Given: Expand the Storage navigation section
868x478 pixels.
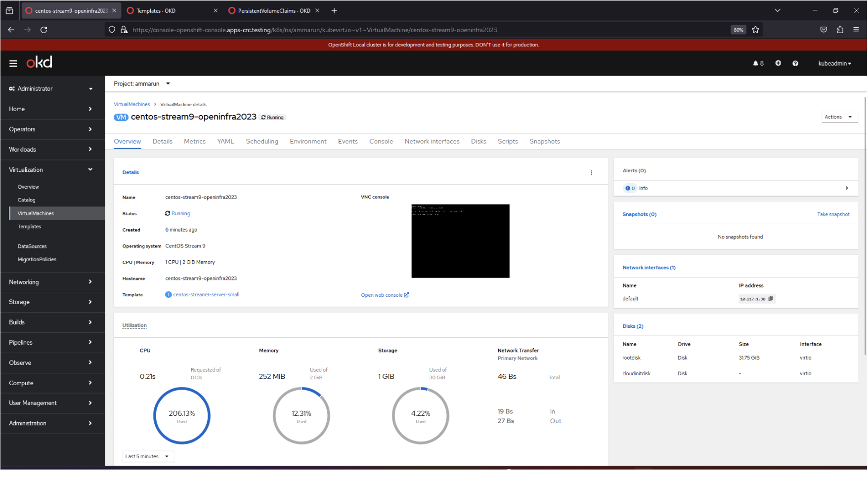Looking at the screenshot, I should [x=52, y=302].
